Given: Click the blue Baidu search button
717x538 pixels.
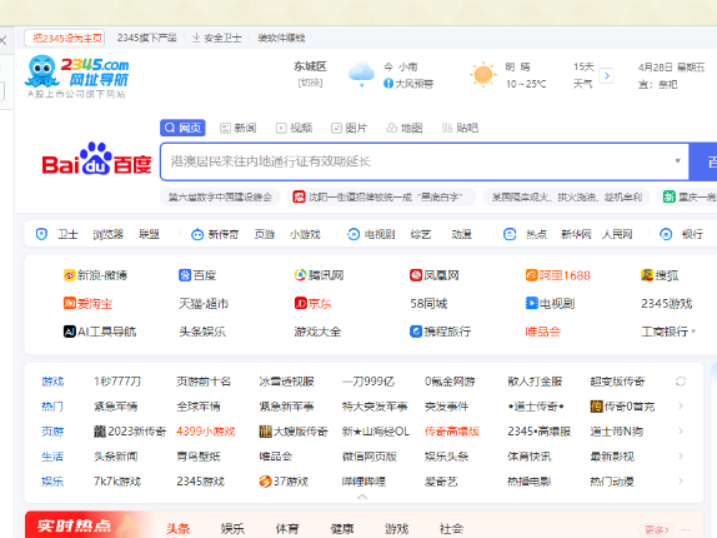Looking at the screenshot, I should (x=703, y=161).
